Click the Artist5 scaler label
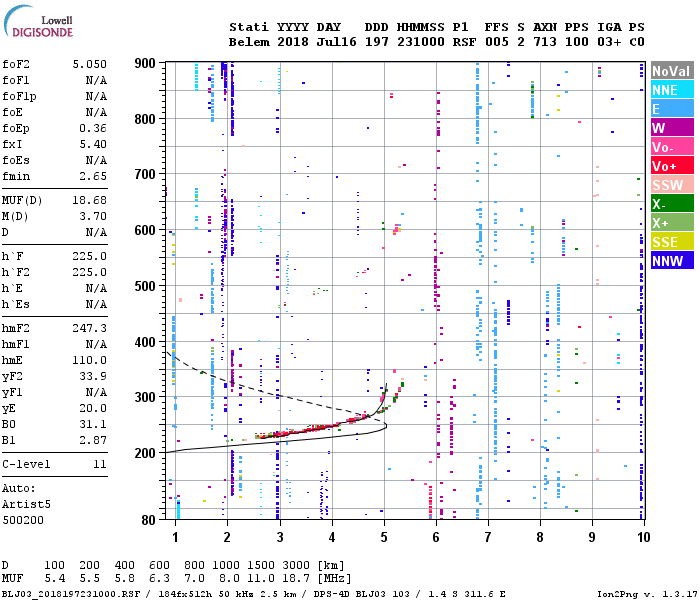 coord(26,504)
